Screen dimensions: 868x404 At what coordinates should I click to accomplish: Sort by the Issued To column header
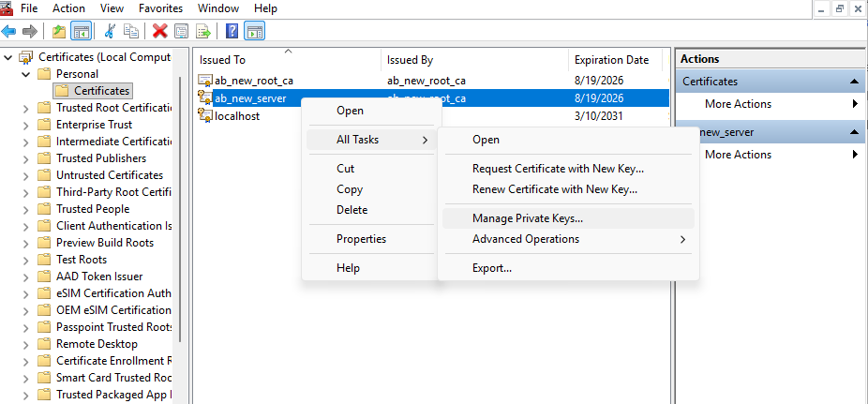(287, 60)
